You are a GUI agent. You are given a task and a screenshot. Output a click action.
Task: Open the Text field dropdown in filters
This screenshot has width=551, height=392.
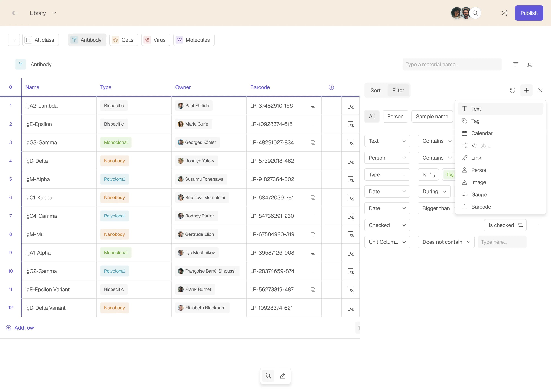[x=387, y=141]
